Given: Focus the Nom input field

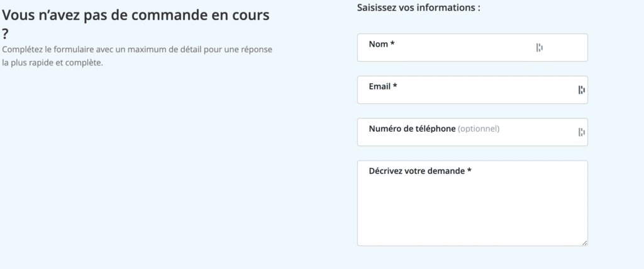Looking at the screenshot, I should [472, 48].
